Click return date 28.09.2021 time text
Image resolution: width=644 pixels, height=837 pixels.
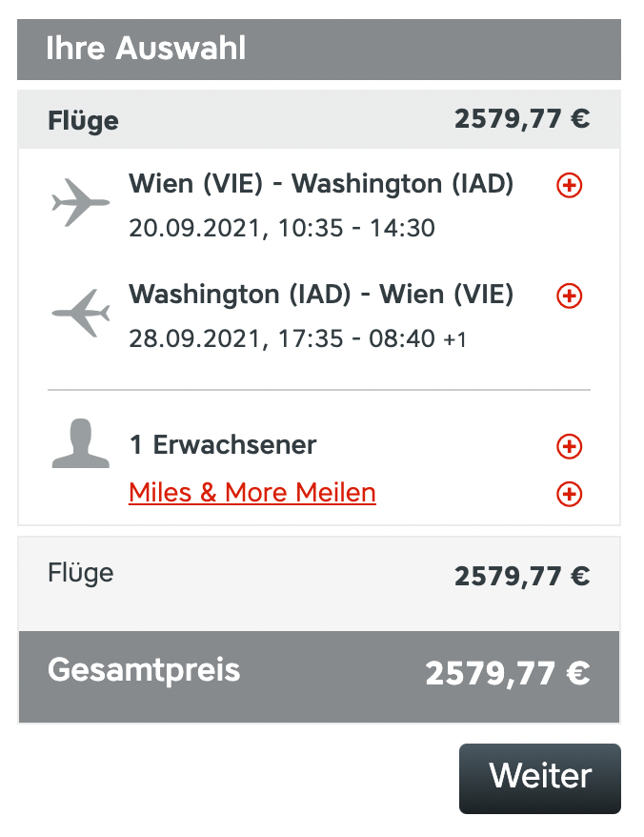pos(298,339)
